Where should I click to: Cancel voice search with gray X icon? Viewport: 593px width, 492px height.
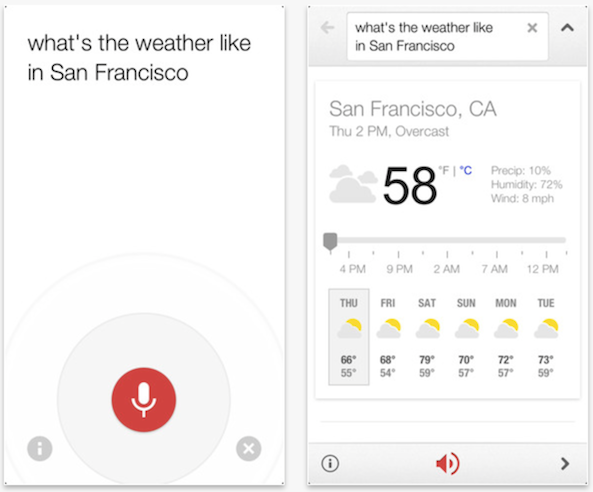pyautogui.click(x=248, y=449)
